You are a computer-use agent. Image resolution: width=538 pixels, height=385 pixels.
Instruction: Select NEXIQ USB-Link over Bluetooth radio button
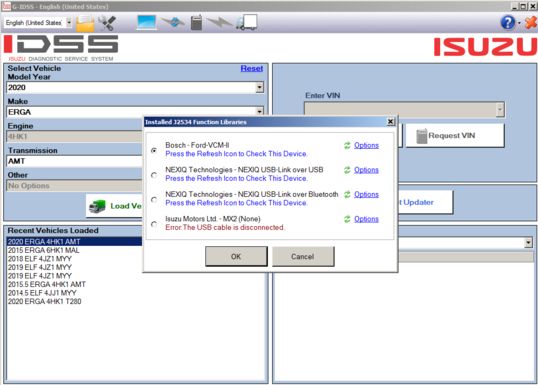pos(154,199)
